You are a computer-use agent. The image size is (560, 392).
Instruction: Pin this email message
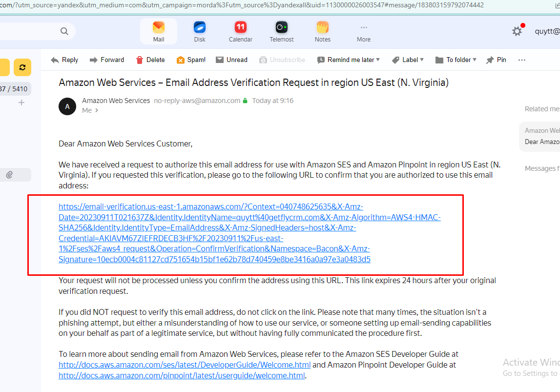click(496, 60)
